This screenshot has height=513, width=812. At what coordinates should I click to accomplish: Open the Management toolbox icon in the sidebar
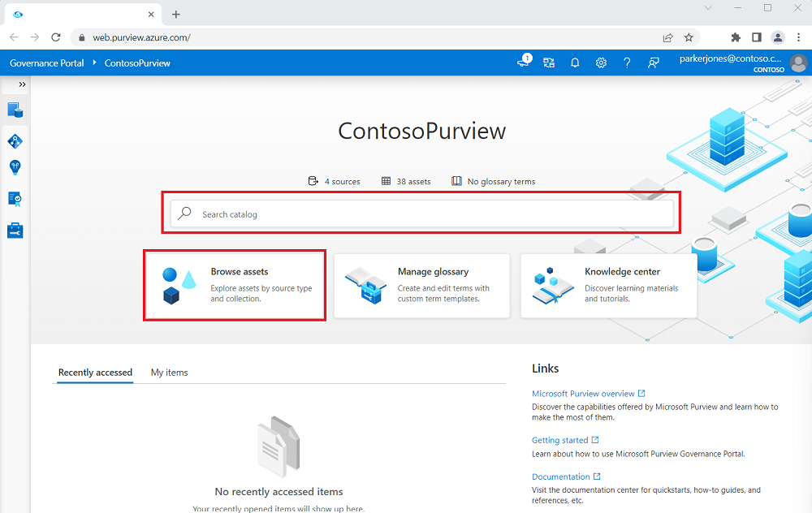tap(15, 230)
